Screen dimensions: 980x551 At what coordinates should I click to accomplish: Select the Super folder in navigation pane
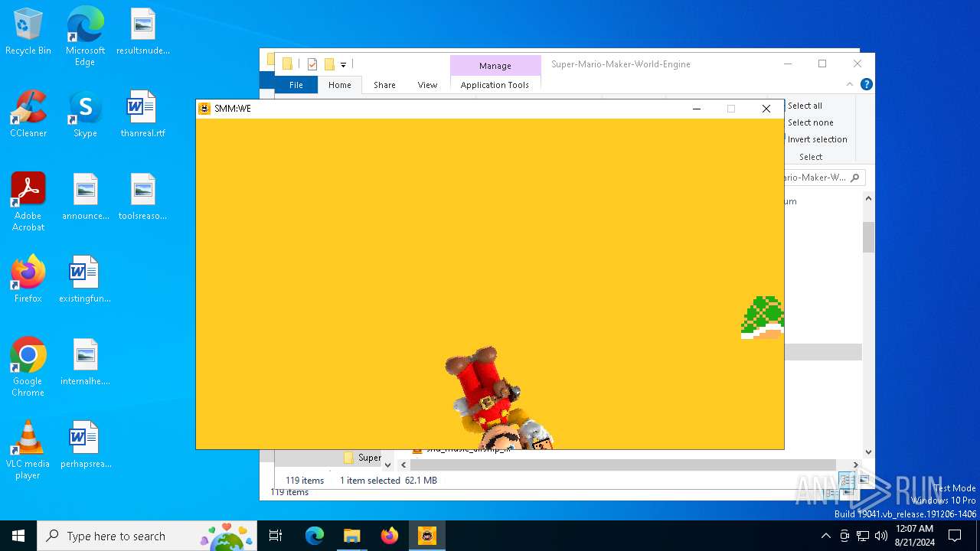click(363, 458)
